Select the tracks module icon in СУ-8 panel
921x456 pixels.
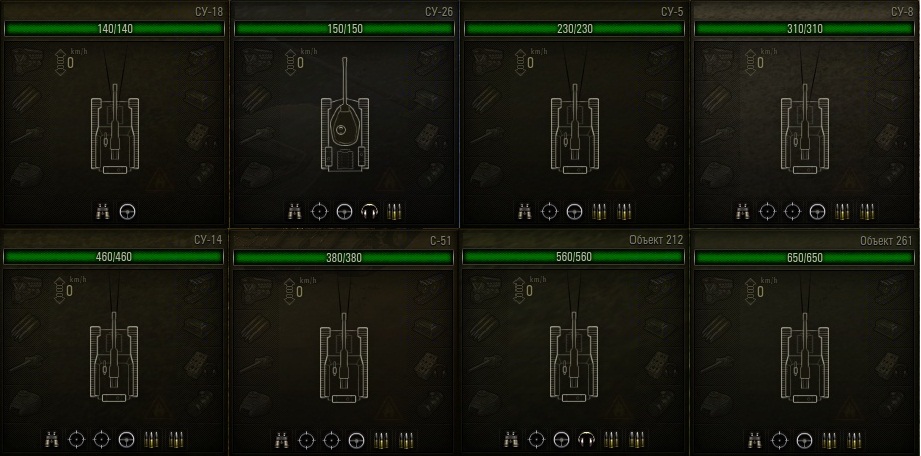[892, 61]
